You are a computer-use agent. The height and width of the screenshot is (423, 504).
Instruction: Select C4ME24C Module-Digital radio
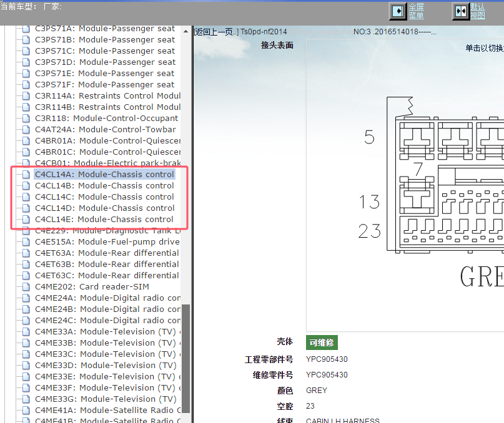tap(107, 321)
